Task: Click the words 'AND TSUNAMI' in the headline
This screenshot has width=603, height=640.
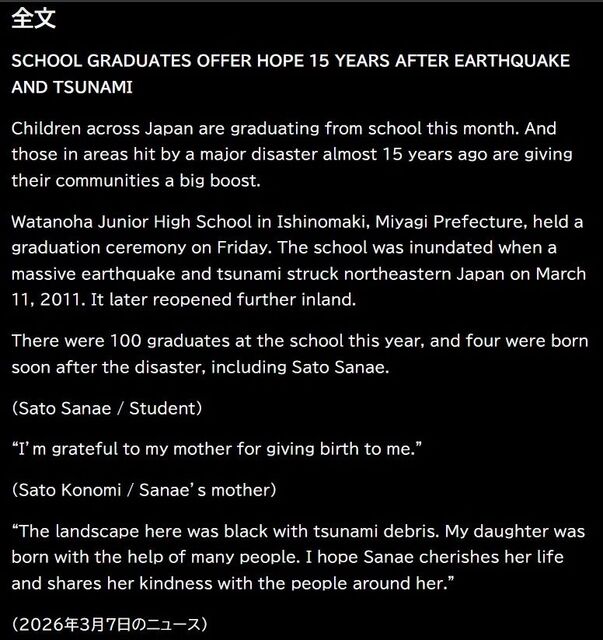Action: [x=72, y=87]
